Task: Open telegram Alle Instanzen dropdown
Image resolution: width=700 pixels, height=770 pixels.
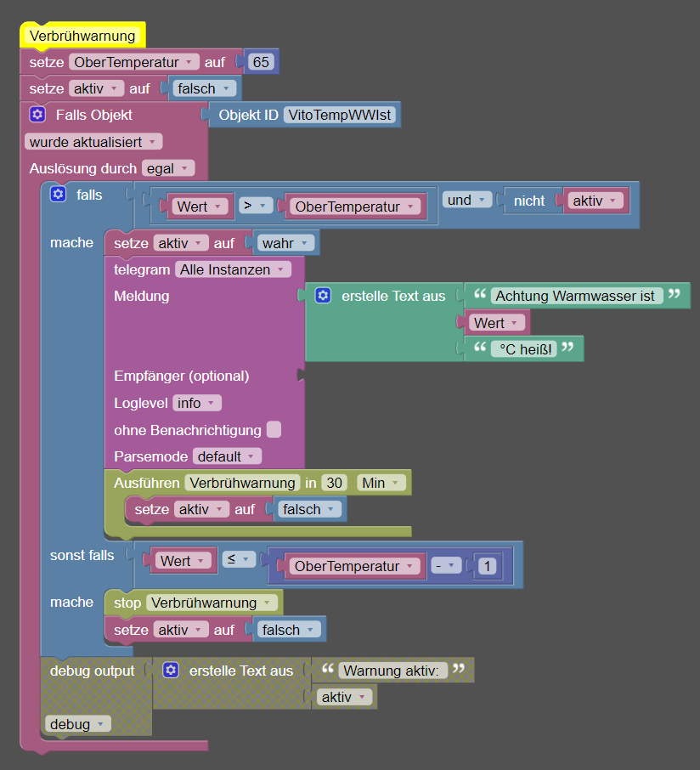Action: coord(233,269)
